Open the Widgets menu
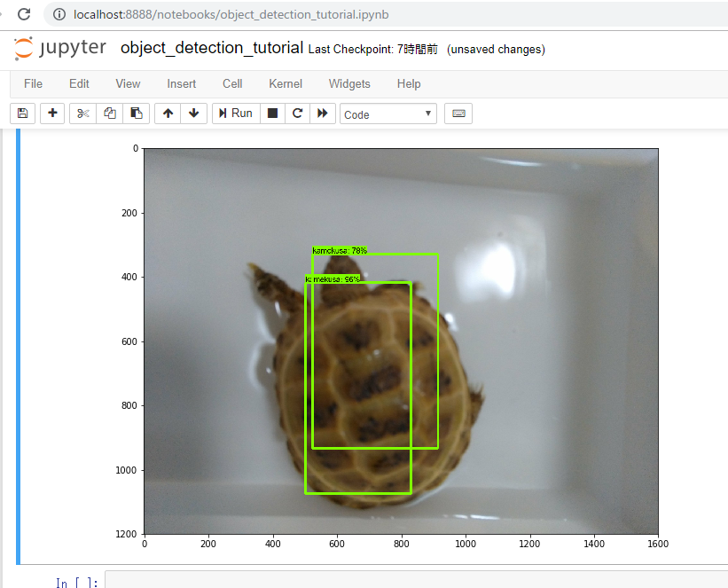728x588 pixels. click(x=349, y=83)
